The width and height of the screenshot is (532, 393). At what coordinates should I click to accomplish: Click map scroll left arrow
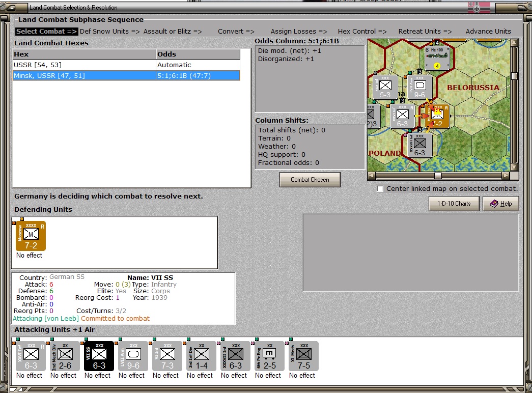tap(372, 176)
